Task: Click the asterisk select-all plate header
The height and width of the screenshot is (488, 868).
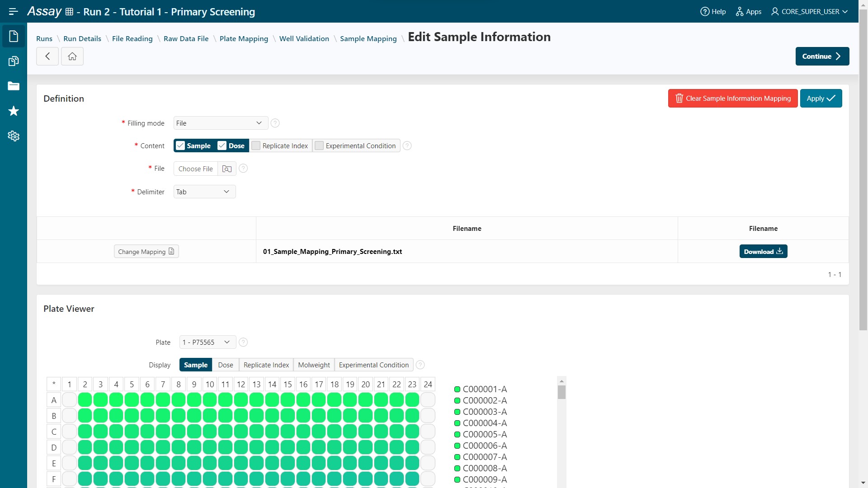Action: click(x=54, y=385)
